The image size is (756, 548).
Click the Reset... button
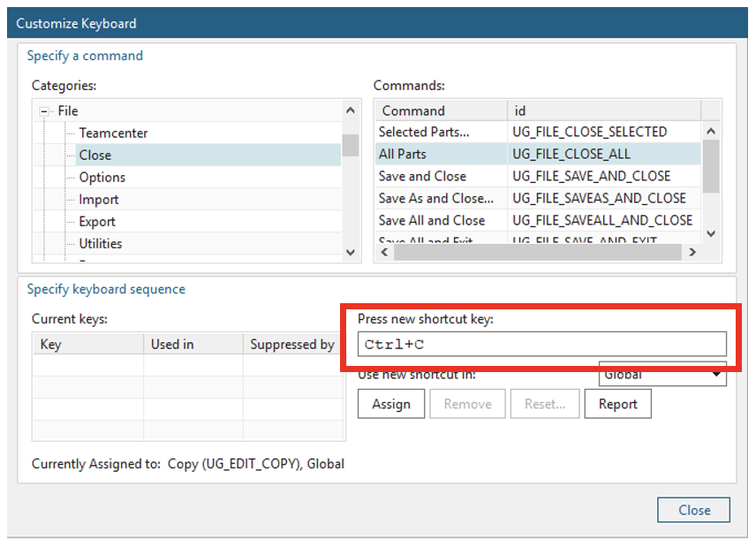545,404
